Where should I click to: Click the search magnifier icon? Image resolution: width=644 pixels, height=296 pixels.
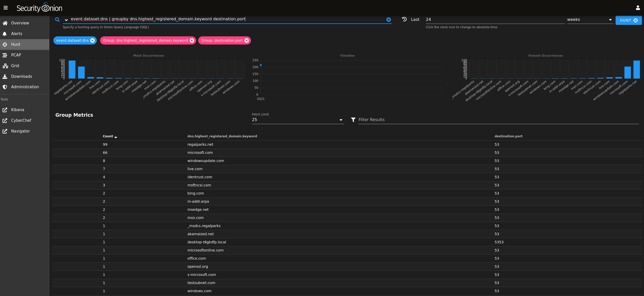tap(57, 20)
